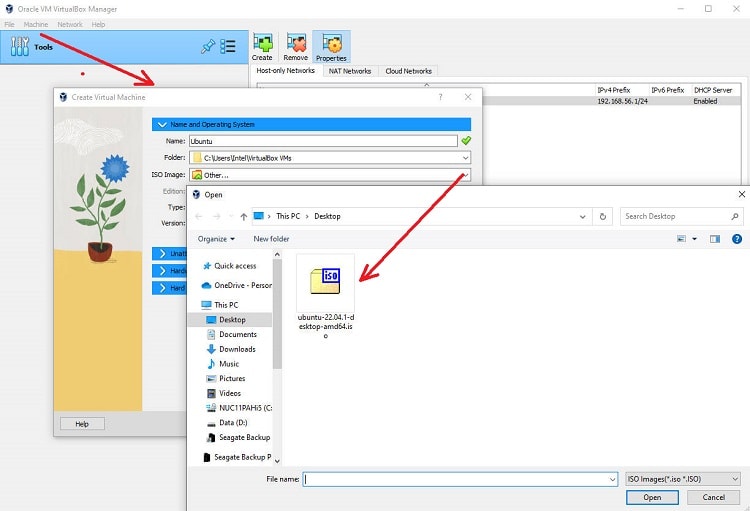Expand address bar path dropdown
Screen dimensions: 750x511
(x=583, y=217)
